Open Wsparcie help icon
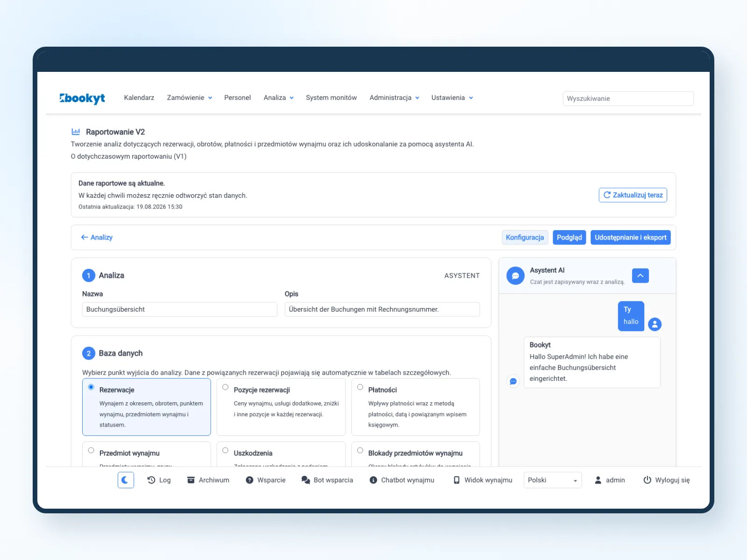 point(250,480)
